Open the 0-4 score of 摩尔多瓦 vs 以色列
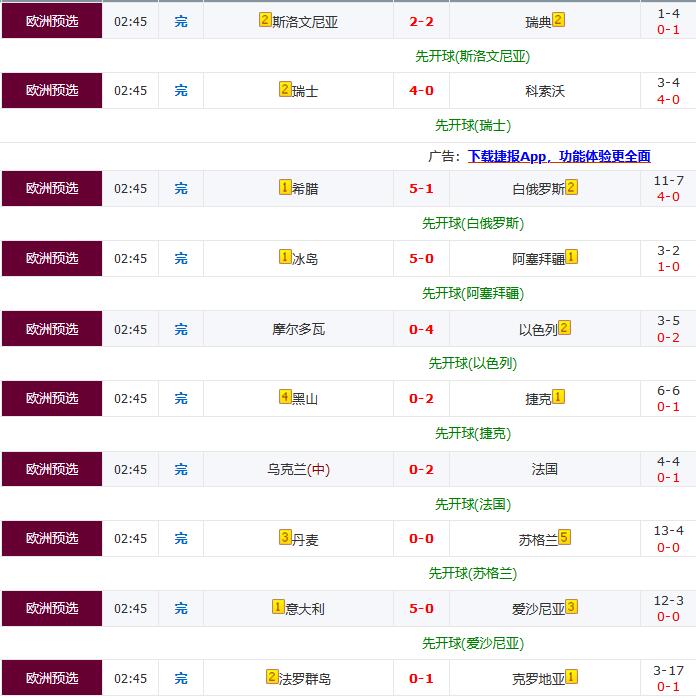The image size is (696, 698). (421, 329)
